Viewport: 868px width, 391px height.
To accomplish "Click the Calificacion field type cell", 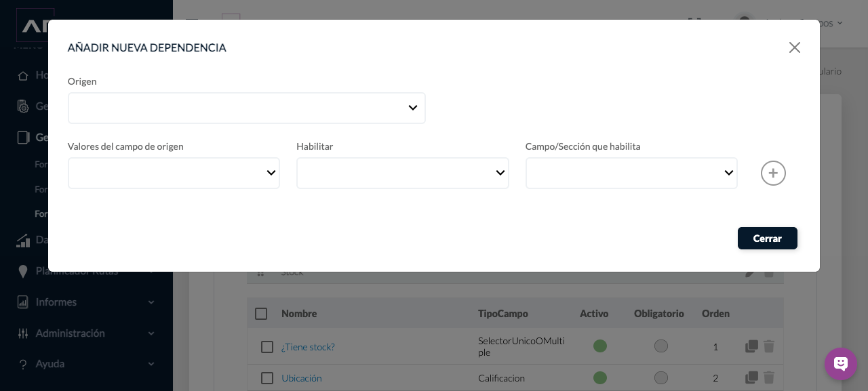I will pos(501,378).
